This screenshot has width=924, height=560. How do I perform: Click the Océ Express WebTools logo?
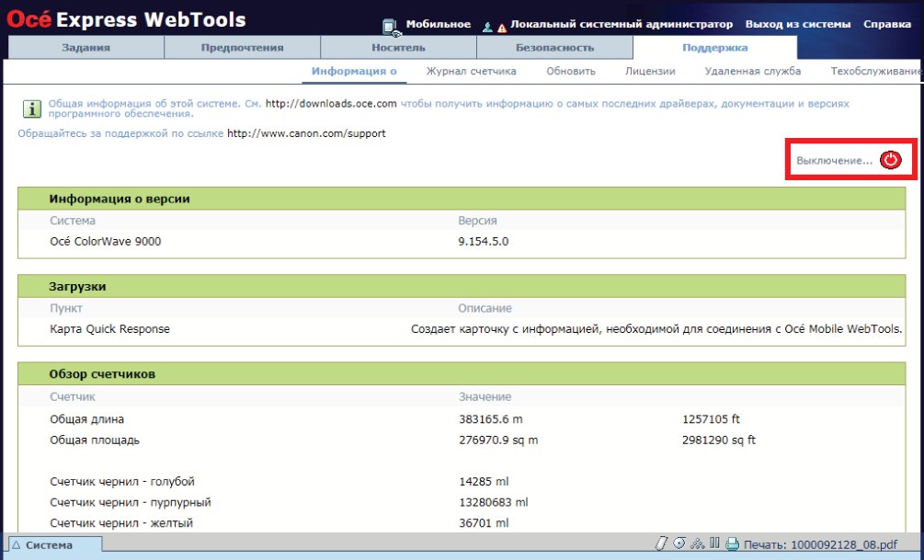[126, 19]
